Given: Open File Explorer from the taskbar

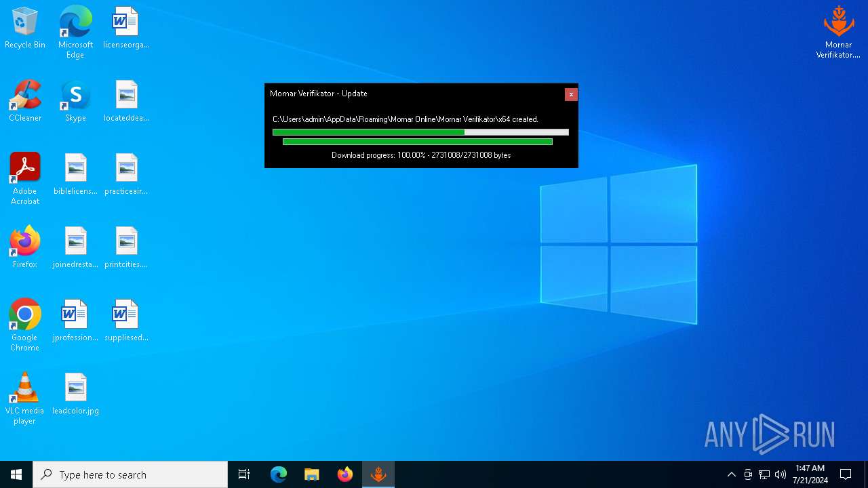Looking at the screenshot, I should click(312, 474).
